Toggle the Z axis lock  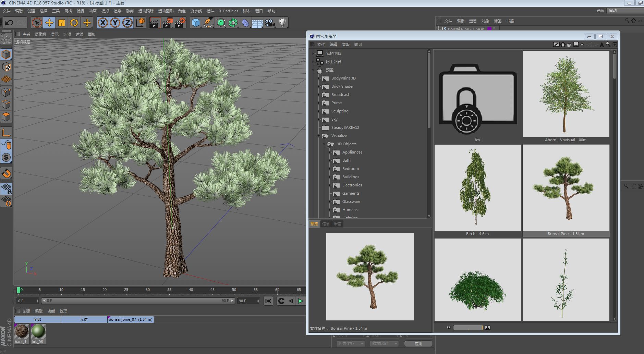[127, 23]
